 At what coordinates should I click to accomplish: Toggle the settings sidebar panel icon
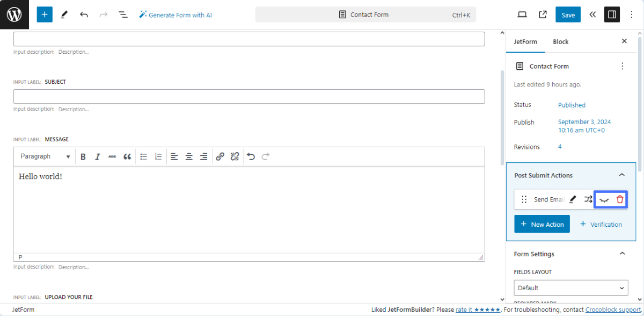coord(612,15)
